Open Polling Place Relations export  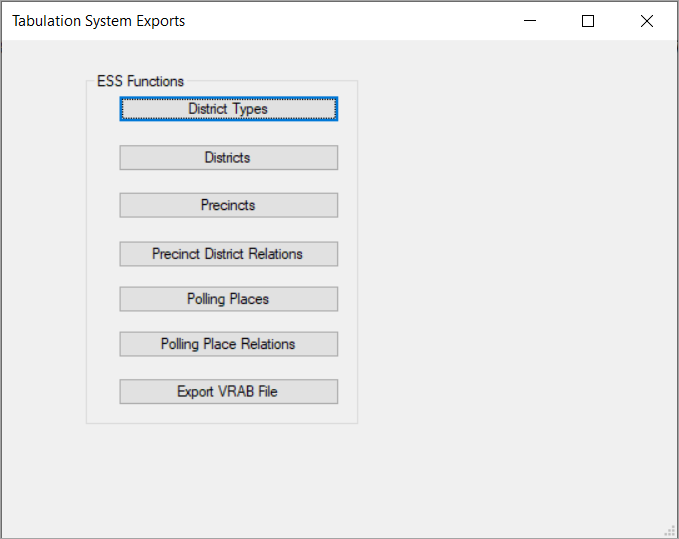(229, 344)
